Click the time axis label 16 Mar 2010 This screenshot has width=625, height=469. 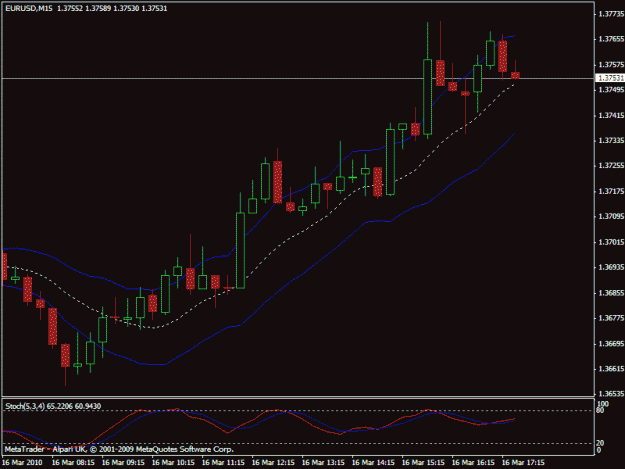click(x=23, y=463)
